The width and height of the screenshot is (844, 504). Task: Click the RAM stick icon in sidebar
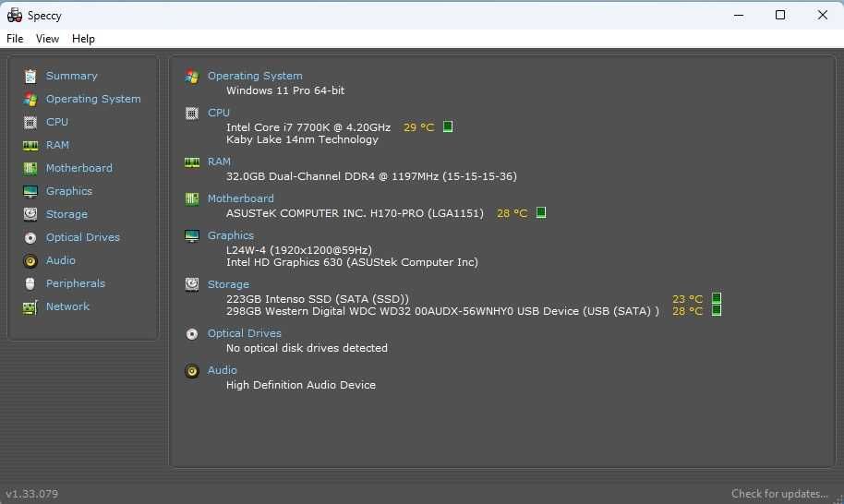(x=30, y=145)
